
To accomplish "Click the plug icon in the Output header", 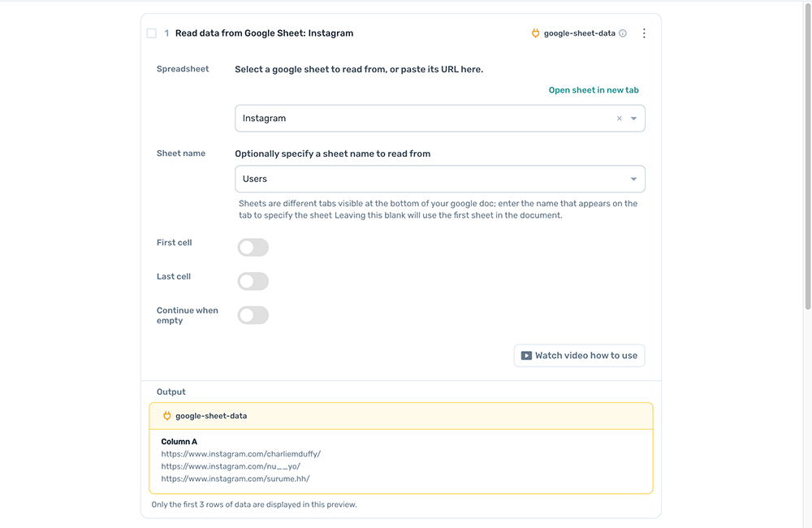I will [x=166, y=415].
